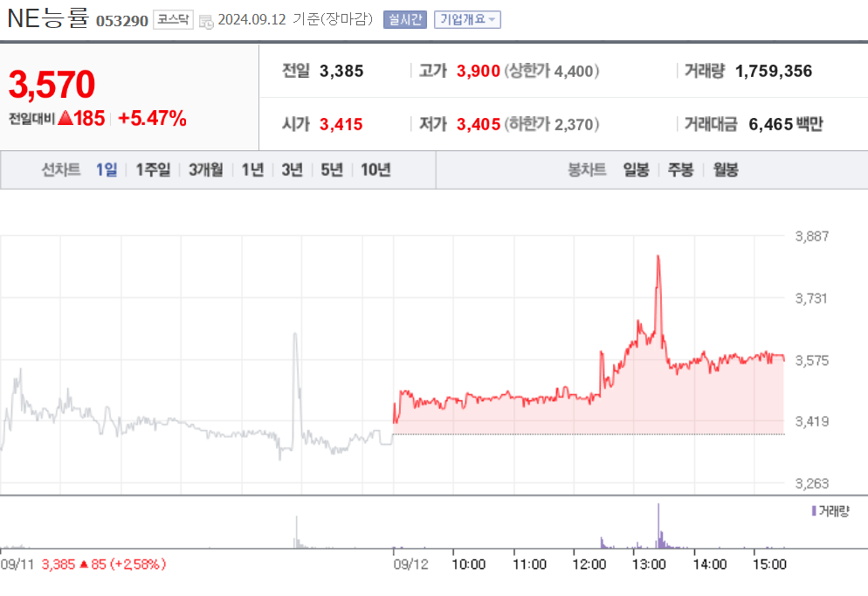Viewport: 868px width, 596px height.
Task: Click the gray previous-day price spike
Action: [x=295, y=336]
